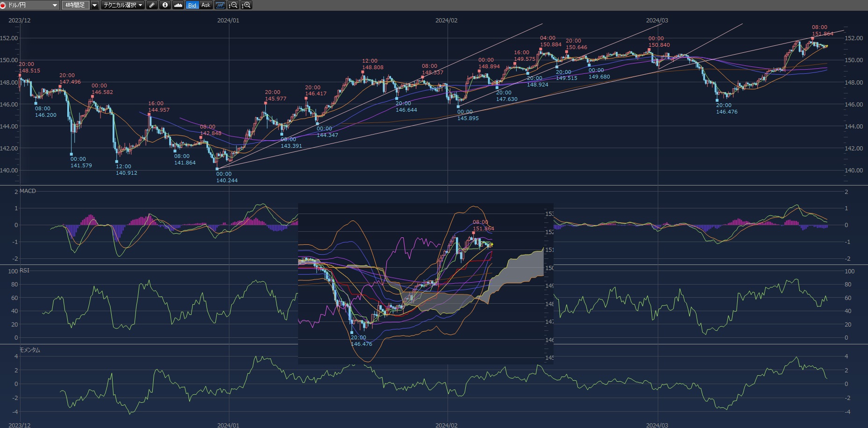The height and width of the screenshot is (428, 868).
Task: Switch price display to Ask
Action: click(206, 5)
